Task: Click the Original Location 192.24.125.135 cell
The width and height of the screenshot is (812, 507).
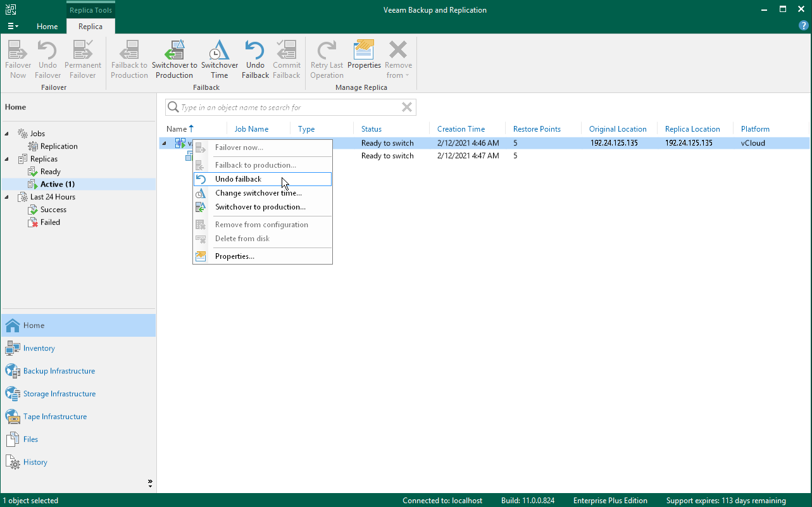Action: coord(614,143)
